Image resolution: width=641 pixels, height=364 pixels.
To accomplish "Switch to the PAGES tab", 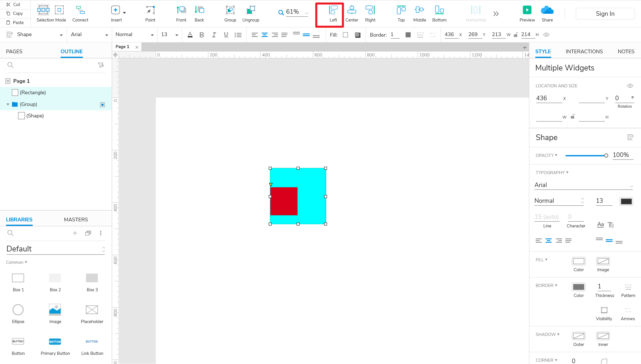I will pyautogui.click(x=14, y=52).
